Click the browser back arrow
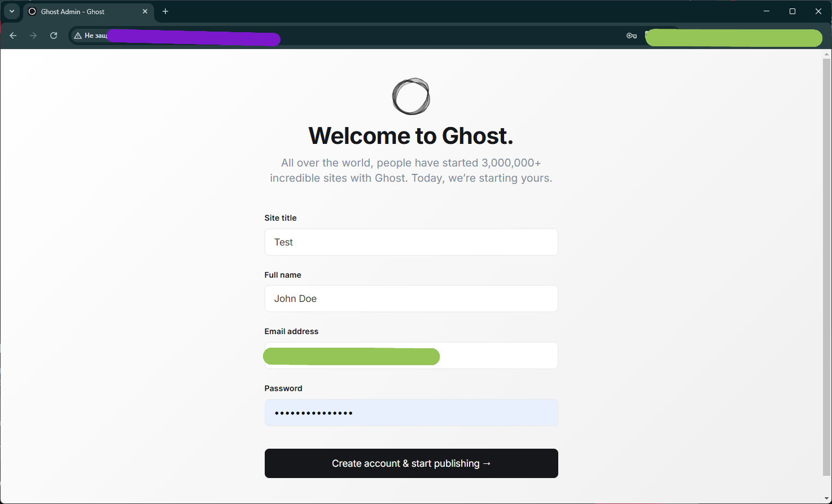 (13, 36)
